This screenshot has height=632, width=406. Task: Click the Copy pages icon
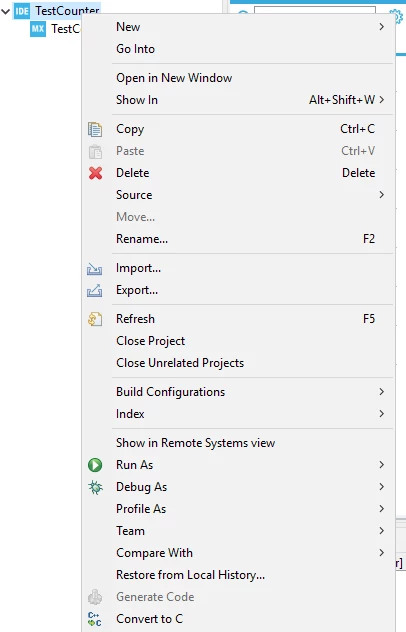click(95, 129)
